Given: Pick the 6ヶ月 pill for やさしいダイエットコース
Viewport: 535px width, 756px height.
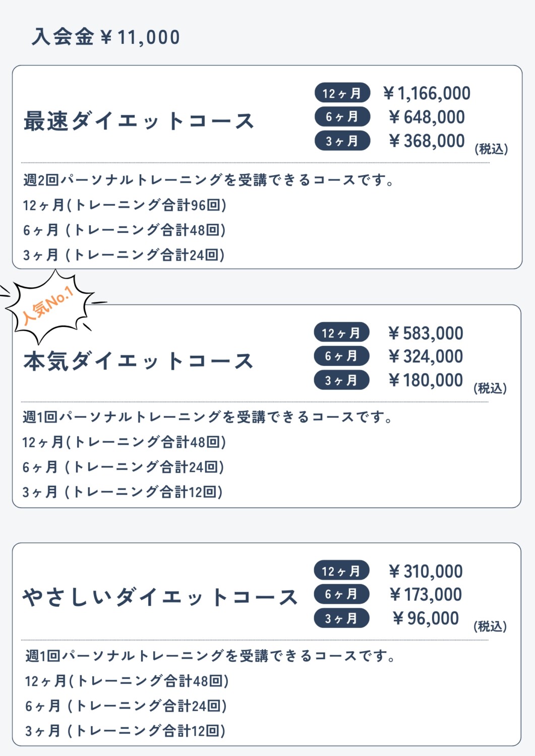Looking at the screenshot, I should (341, 594).
